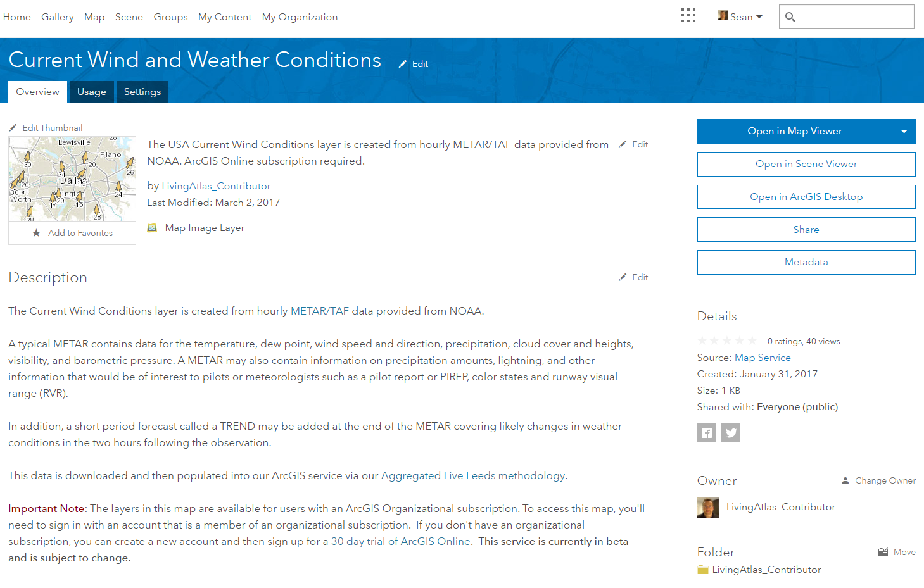
Task: Click the Move folder icon
Action: point(883,551)
